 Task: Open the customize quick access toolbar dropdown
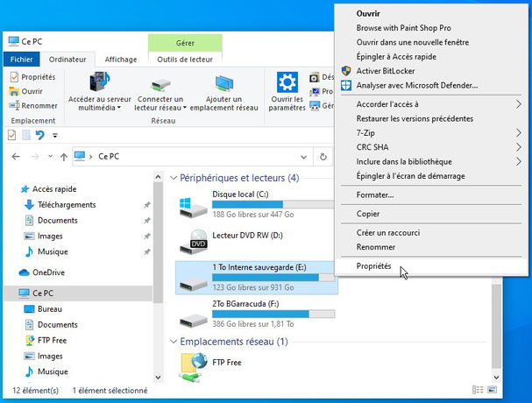pyautogui.click(x=55, y=135)
